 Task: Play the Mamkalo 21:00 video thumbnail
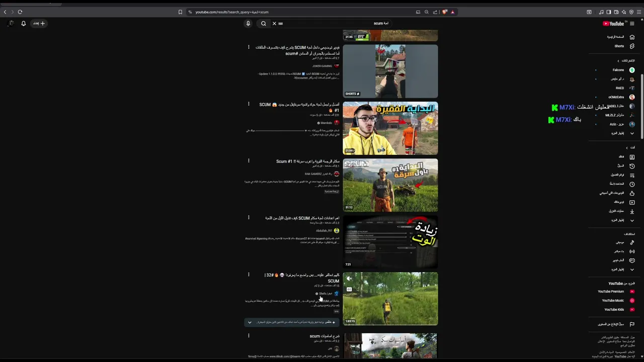[x=390, y=128]
